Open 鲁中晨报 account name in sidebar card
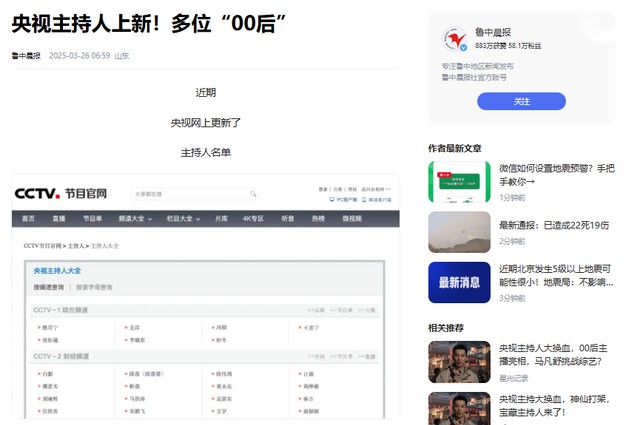This screenshot has height=425, width=640. tap(493, 32)
